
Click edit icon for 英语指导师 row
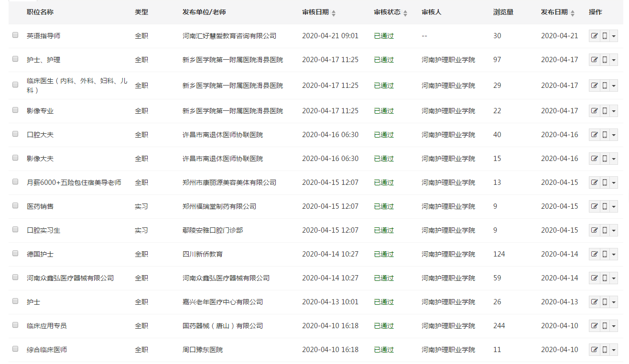point(594,36)
